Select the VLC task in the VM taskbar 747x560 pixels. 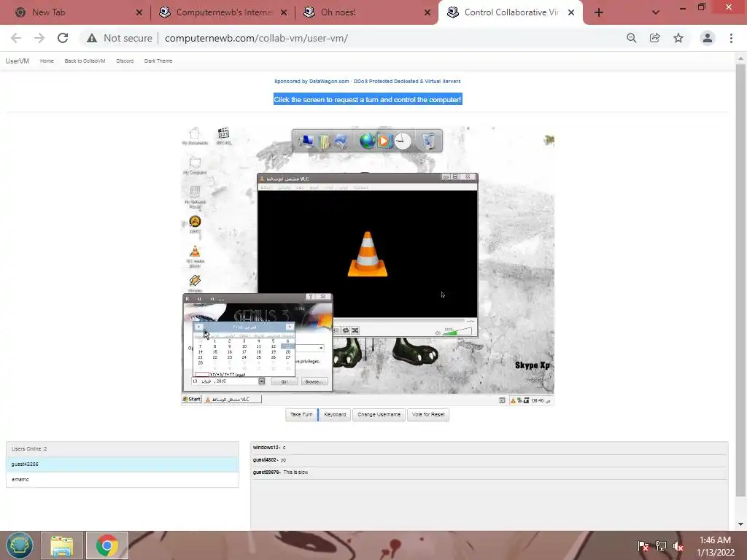[233, 400]
